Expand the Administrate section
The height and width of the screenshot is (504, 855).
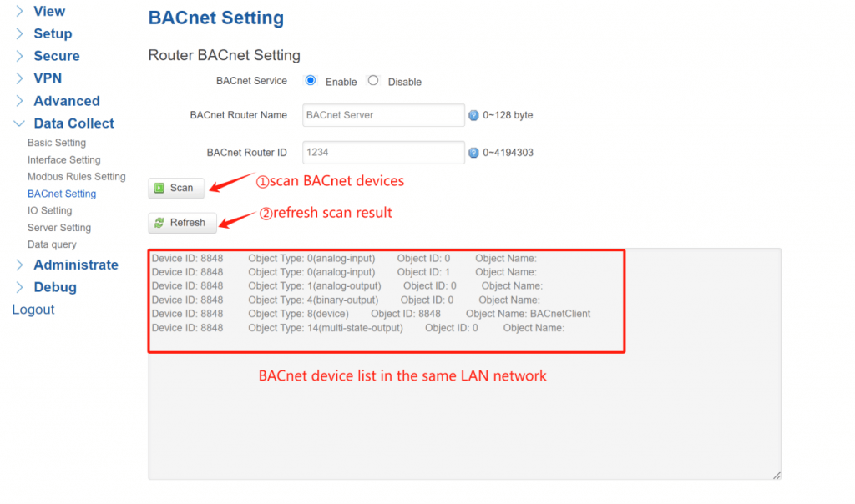[x=76, y=265]
